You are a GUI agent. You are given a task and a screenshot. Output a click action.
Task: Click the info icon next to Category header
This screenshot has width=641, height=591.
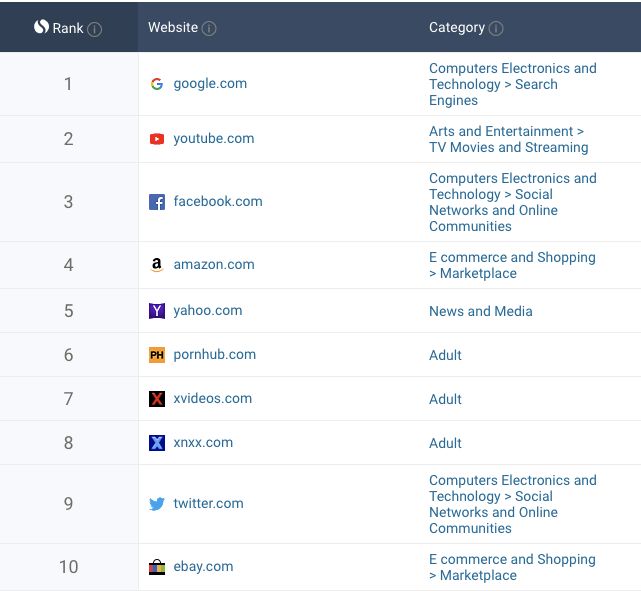pos(496,28)
